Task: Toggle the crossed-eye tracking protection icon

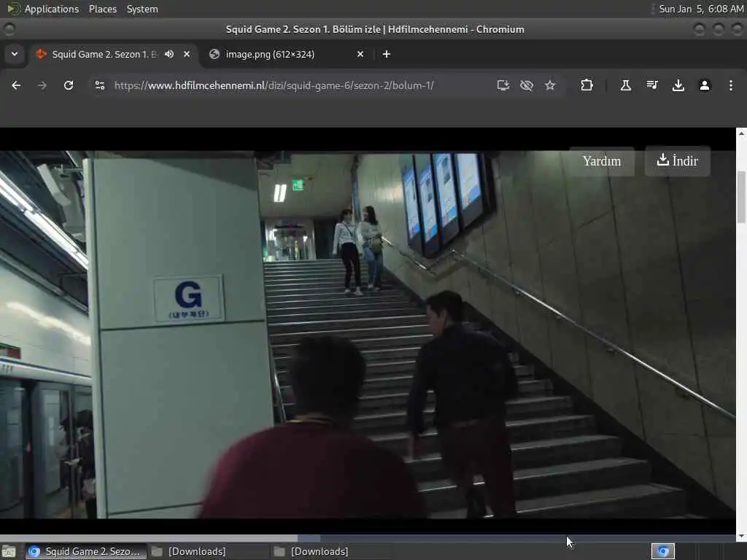Action: [x=527, y=85]
